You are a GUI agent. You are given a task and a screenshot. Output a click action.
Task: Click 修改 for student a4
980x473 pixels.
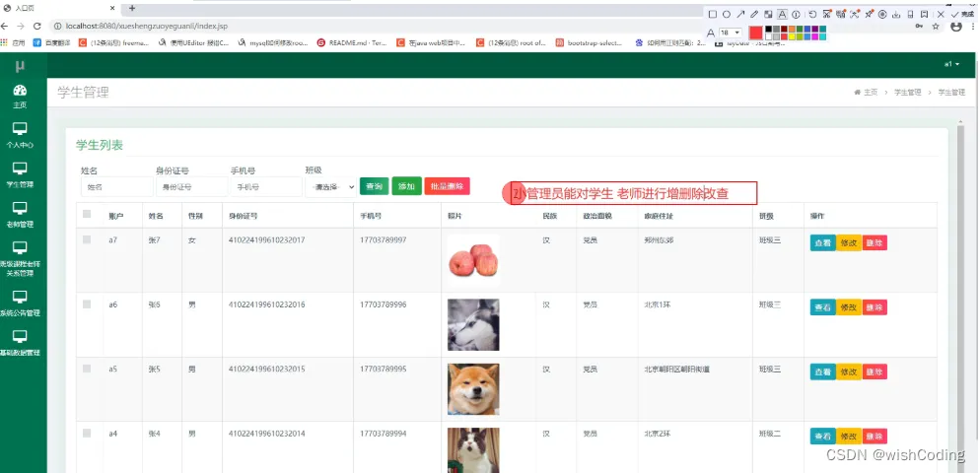[x=849, y=437]
